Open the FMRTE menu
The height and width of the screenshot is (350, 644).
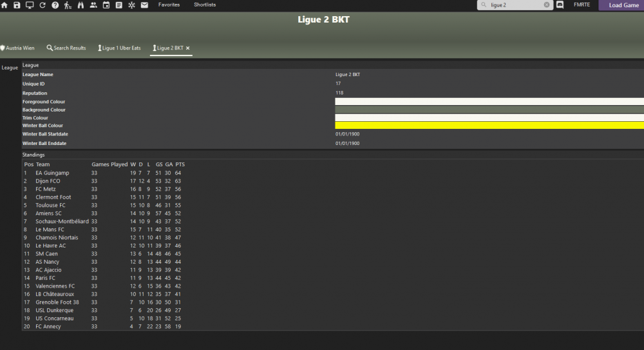pyautogui.click(x=582, y=5)
